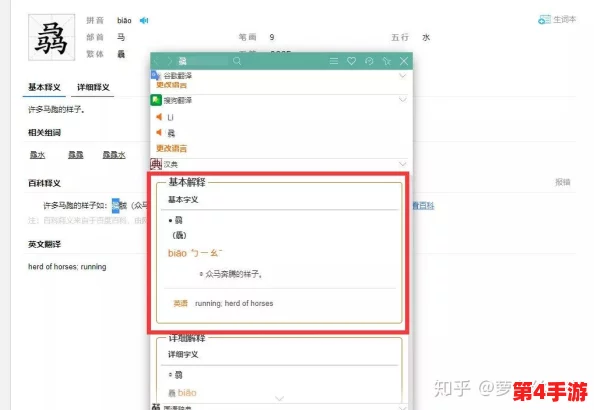Click the popup search field containing 骉

tap(203, 61)
